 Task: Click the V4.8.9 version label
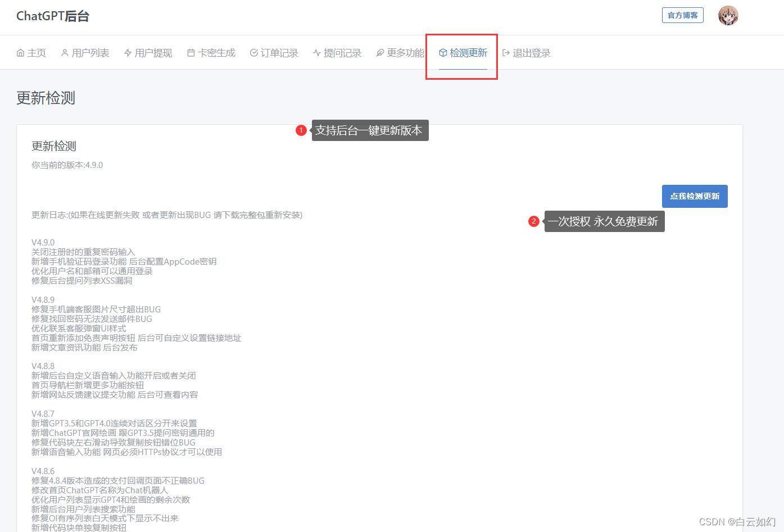pyautogui.click(x=43, y=300)
